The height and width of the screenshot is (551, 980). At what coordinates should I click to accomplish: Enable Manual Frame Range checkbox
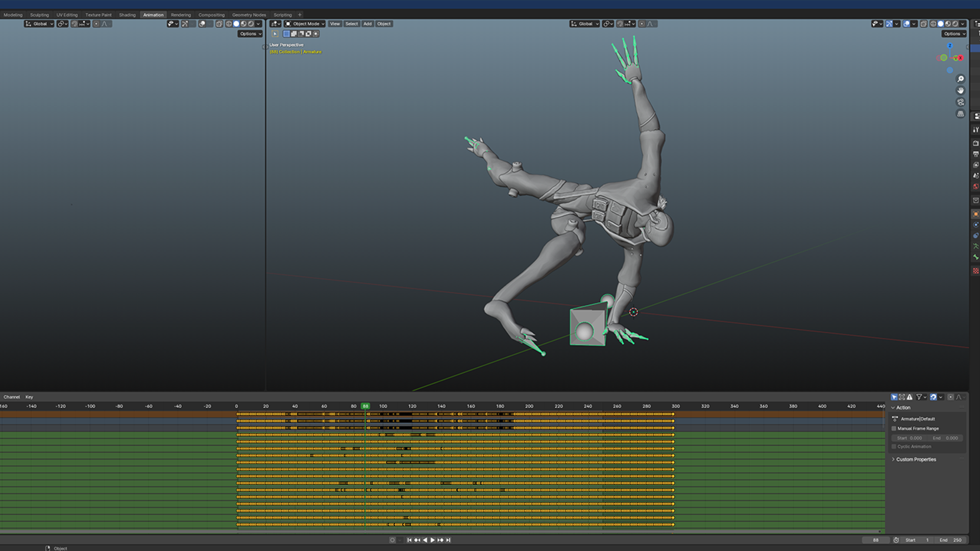point(894,429)
